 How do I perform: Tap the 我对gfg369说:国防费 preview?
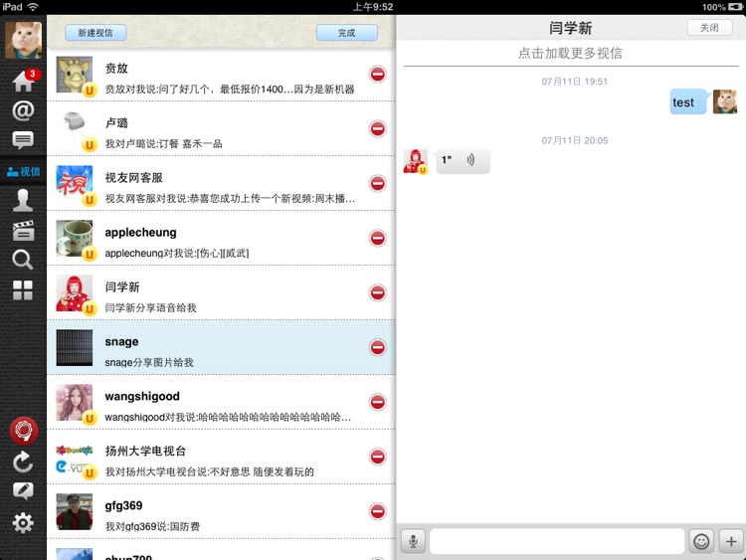click(152, 527)
